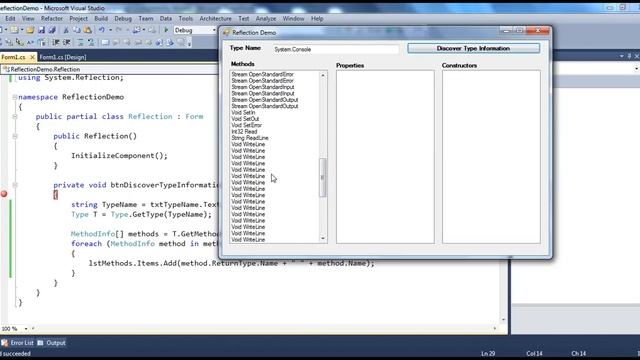Open the Undo history dropdown arrow
Viewport: 640px width, 360px height.
[x=110, y=30]
